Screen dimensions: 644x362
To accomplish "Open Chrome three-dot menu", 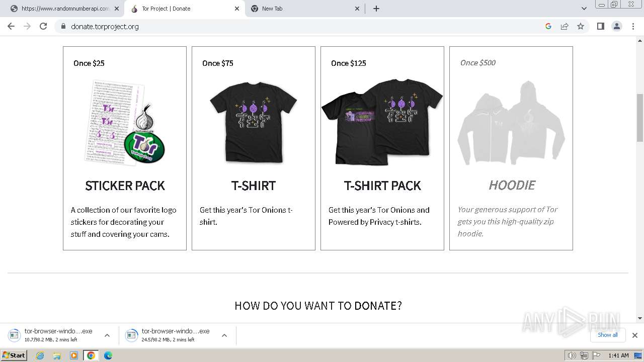I will 633,26.
